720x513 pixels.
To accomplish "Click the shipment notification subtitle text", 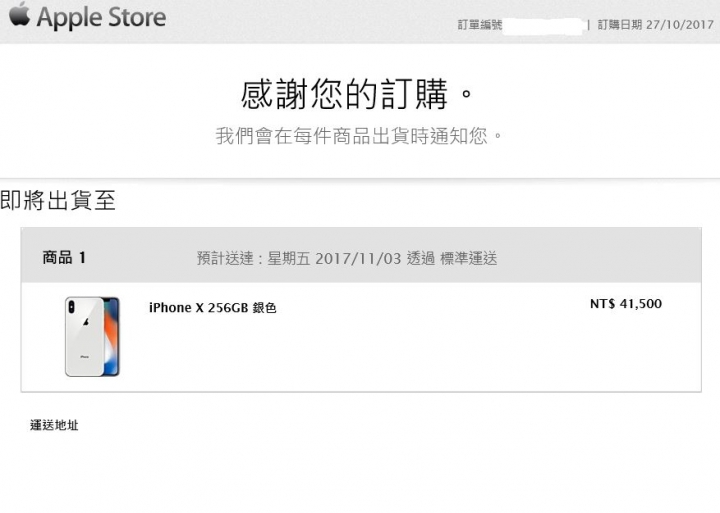I will (359, 136).
